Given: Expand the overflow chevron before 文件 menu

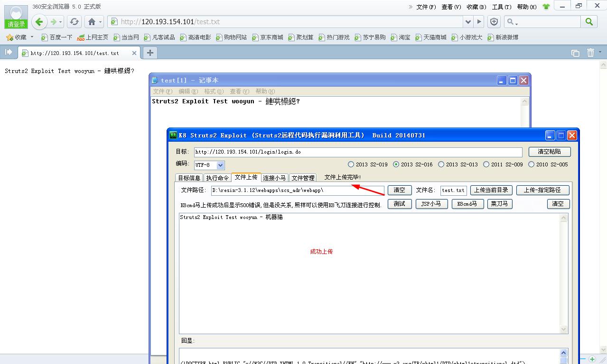Looking at the screenshot, I should (x=411, y=7).
